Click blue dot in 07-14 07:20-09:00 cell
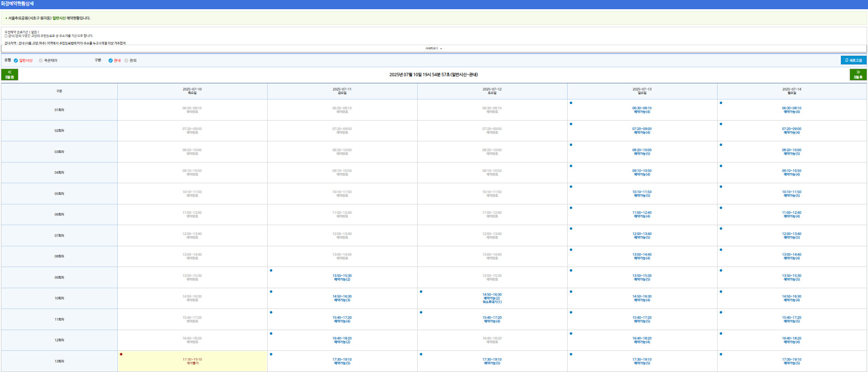868x372 pixels. (721, 124)
